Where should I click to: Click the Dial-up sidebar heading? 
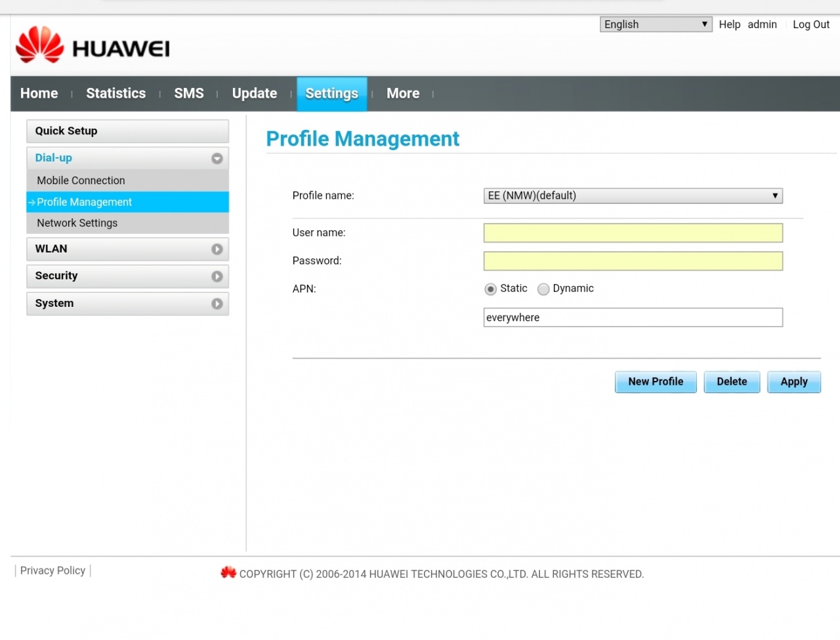tap(54, 158)
